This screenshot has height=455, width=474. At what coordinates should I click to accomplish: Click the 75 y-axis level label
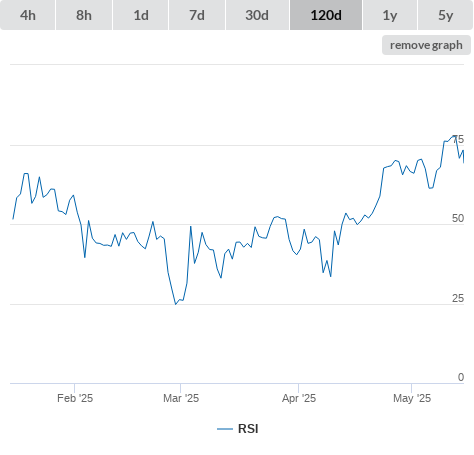[458, 139]
